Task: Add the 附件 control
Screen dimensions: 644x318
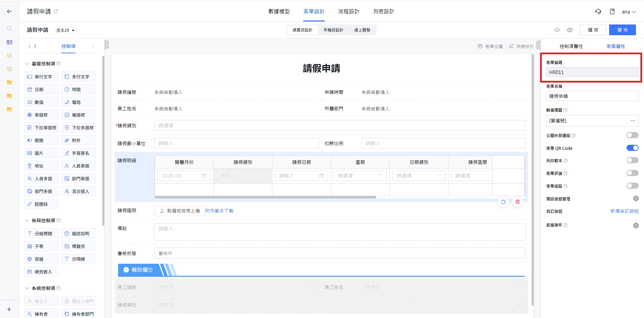Action: [x=78, y=140]
